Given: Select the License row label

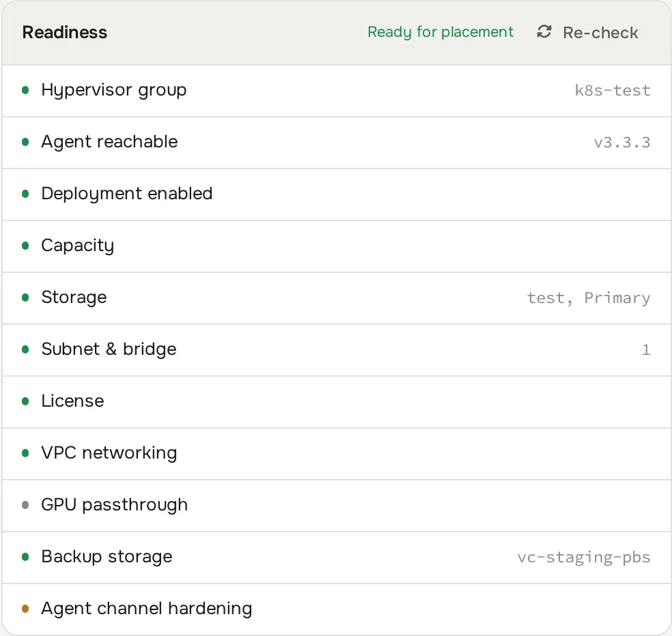Looking at the screenshot, I should (72, 401).
